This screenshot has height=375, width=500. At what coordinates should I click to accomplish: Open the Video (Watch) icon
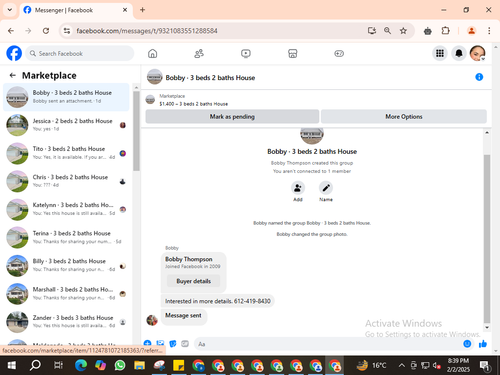click(x=246, y=53)
